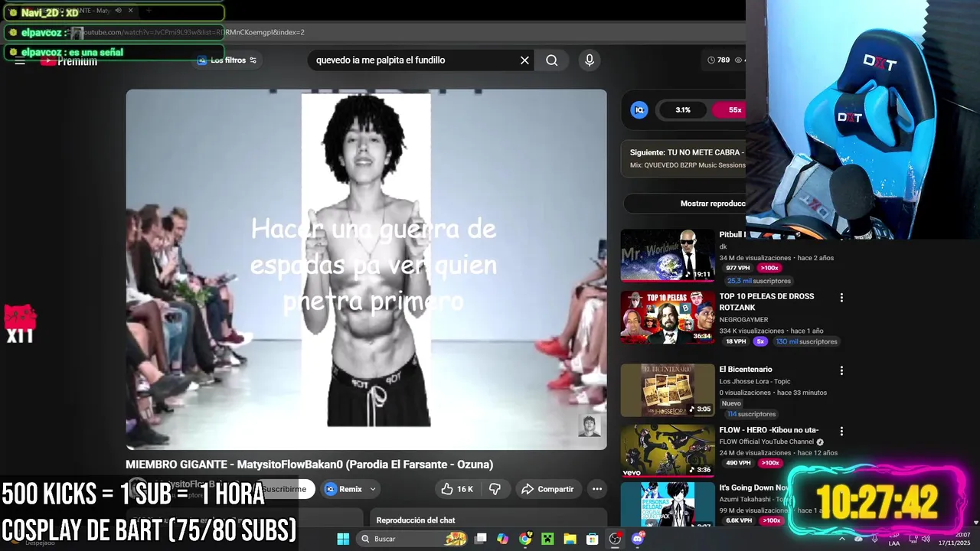Select the 3.1% stat pill

[683, 110]
